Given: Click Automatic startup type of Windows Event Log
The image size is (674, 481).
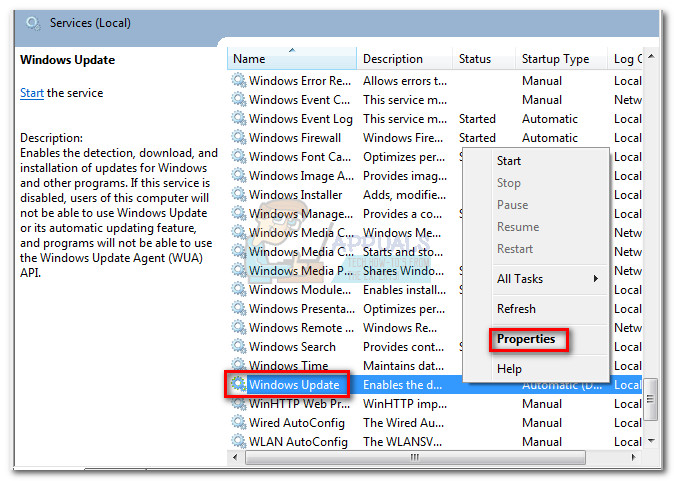Looking at the screenshot, I should pyautogui.click(x=550, y=119).
